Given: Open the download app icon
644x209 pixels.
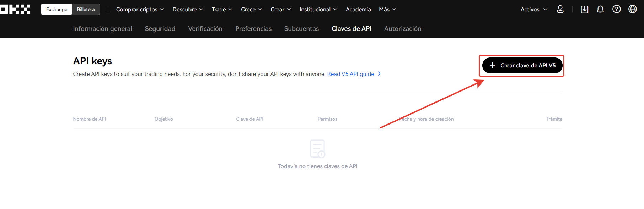Looking at the screenshot, I should coord(584,9).
